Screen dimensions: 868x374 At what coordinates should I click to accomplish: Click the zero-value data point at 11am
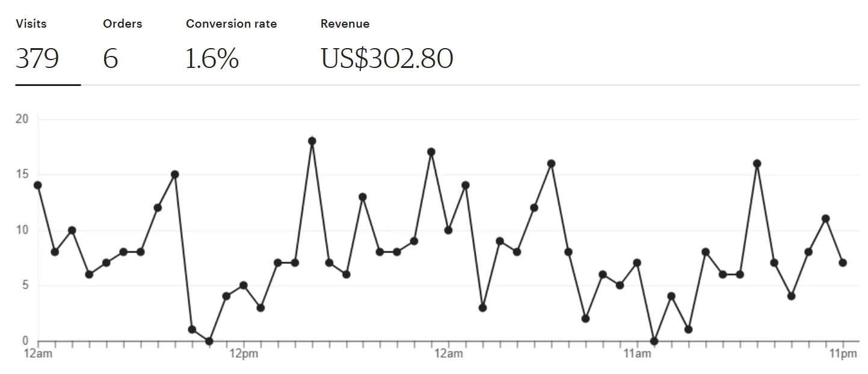(654, 341)
